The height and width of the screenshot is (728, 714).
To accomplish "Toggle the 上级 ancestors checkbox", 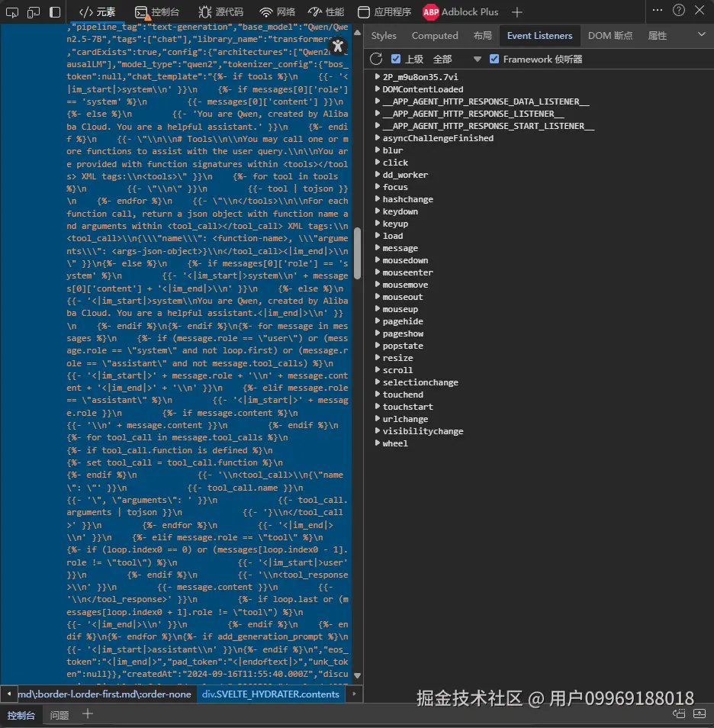I will [x=396, y=59].
